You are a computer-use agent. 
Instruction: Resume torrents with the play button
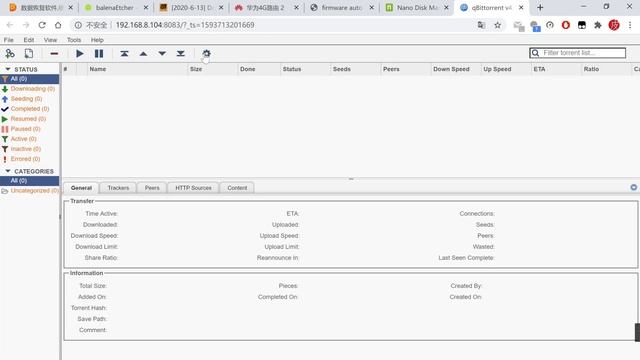[x=80, y=53]
